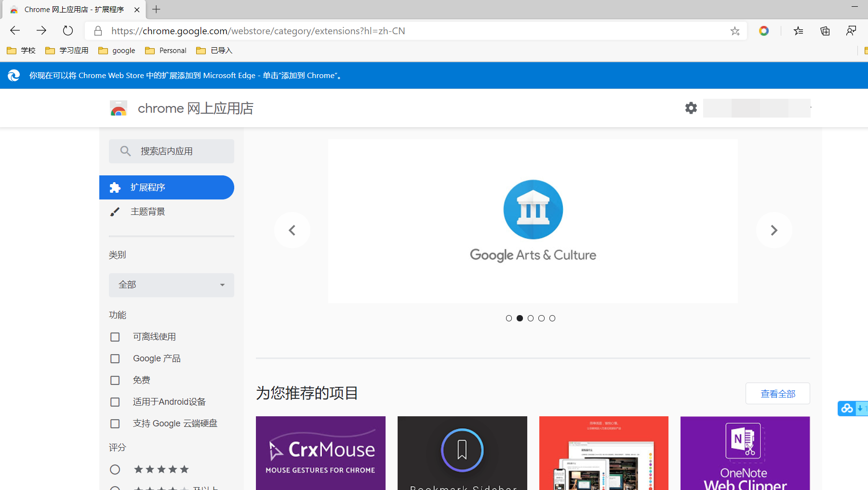
Task: Click the Edge logo in the notification banner
Action: point(13,75)
